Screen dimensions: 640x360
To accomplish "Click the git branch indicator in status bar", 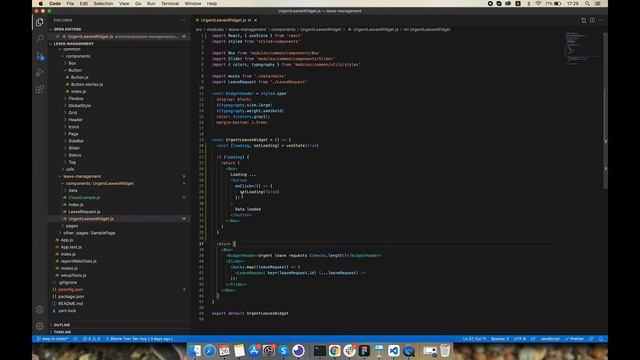I will click(52, 339).
